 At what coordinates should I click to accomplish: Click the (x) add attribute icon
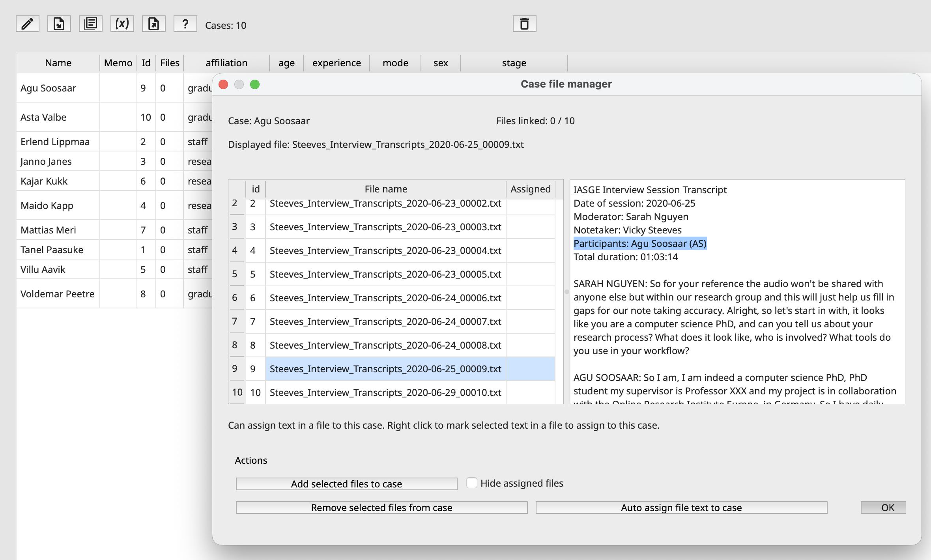click(x=122, y=24)
